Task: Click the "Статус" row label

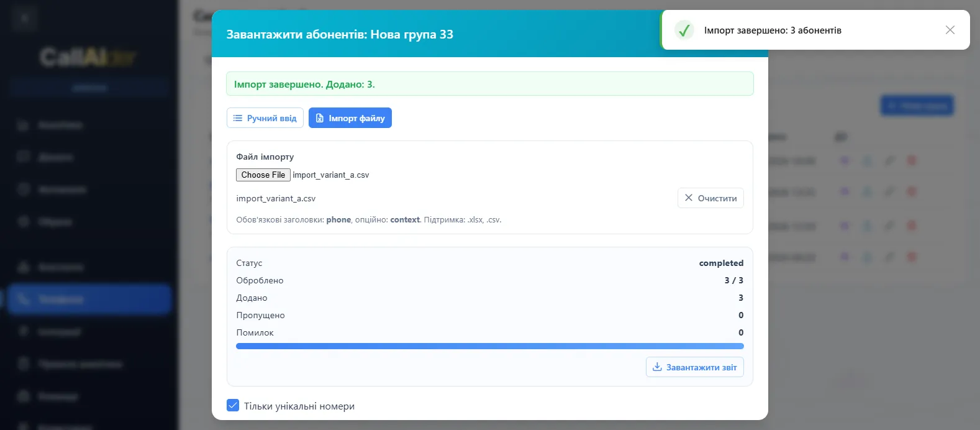Action: coord(249,263)
